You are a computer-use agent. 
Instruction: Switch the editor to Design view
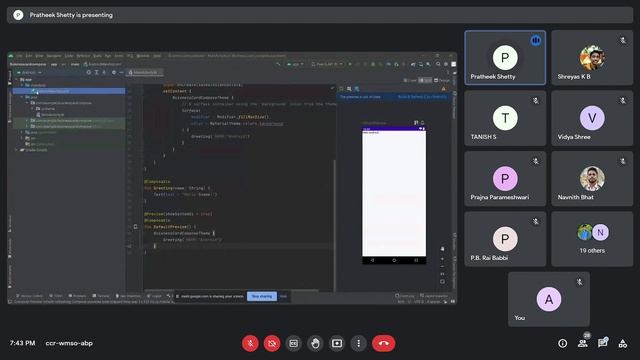pyautogui.click(x=442, y=80)
